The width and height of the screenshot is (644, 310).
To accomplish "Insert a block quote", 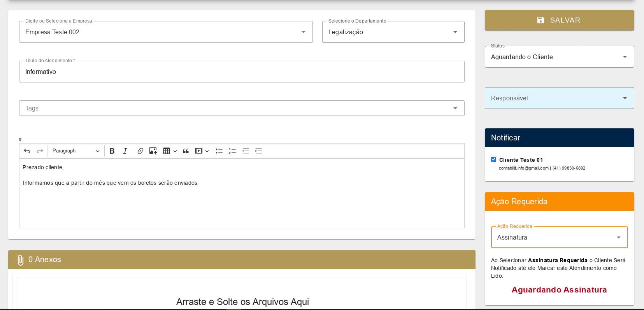I will [186, 151].
